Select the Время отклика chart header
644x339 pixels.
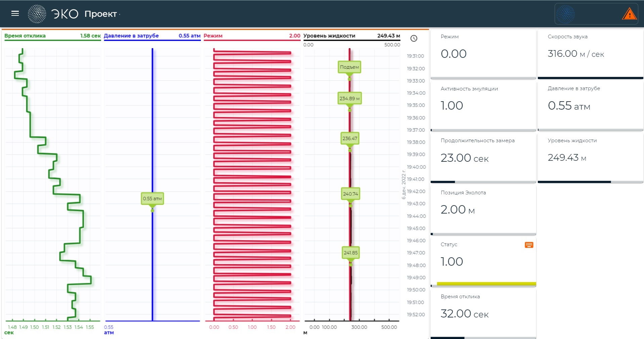pos(52,36)
